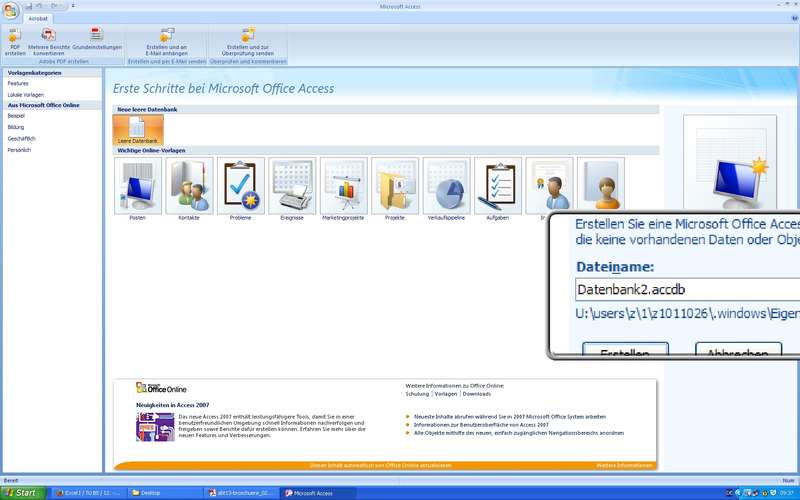Click the Vorlagenkategorien header

(x=52, y=73)
